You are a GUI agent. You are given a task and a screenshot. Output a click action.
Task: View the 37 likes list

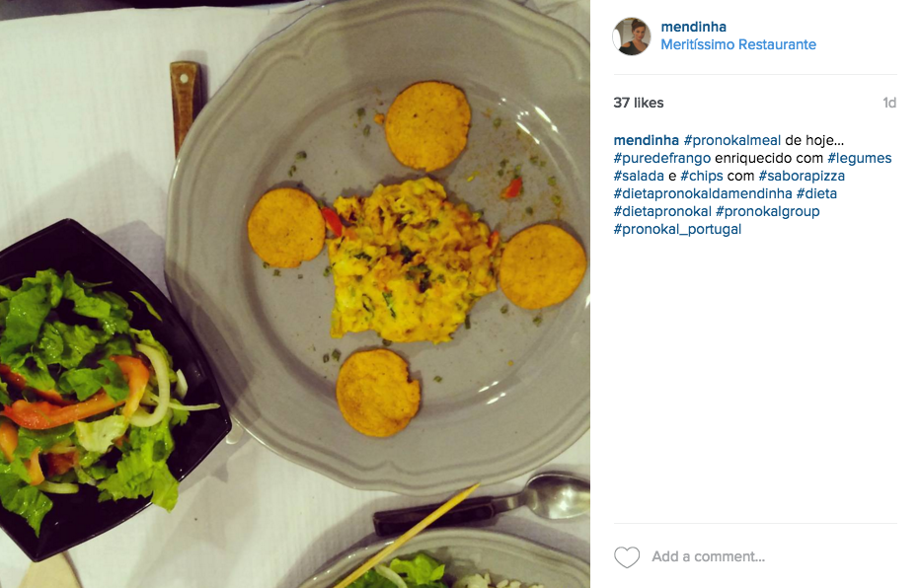(639, 103)
